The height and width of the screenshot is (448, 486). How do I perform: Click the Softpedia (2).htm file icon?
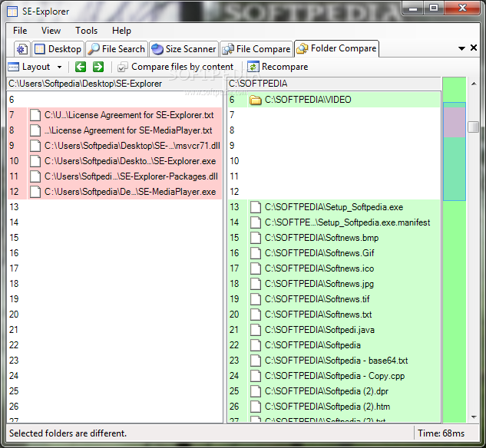click(x=256, y=407)
